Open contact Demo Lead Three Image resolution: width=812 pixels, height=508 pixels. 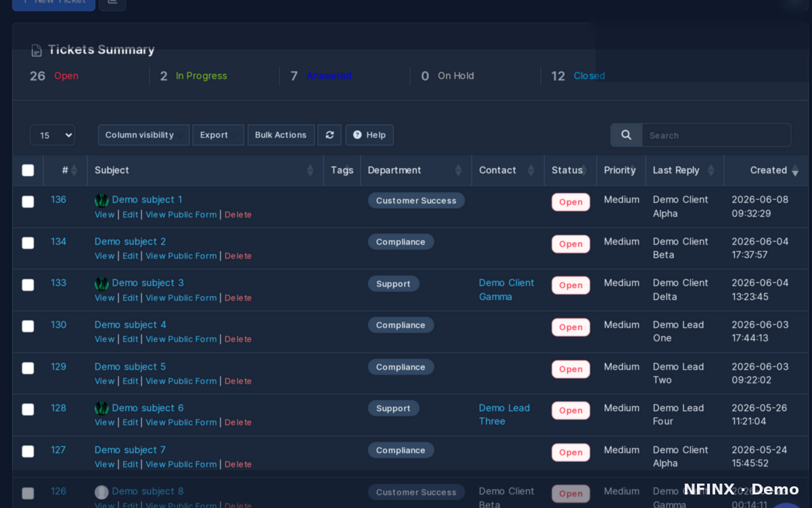click(x=504, y=415)
